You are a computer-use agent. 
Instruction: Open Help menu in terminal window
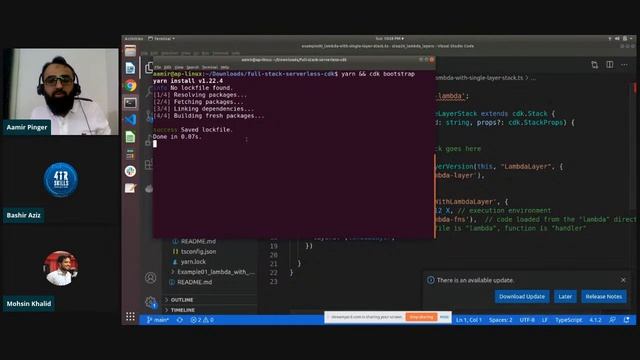(x=225, y=67)
